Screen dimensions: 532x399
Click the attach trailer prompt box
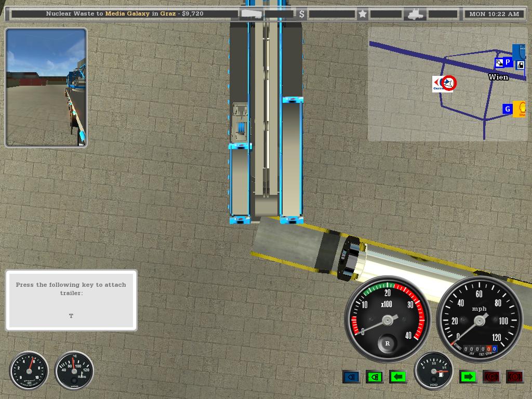tap(71, 300)
